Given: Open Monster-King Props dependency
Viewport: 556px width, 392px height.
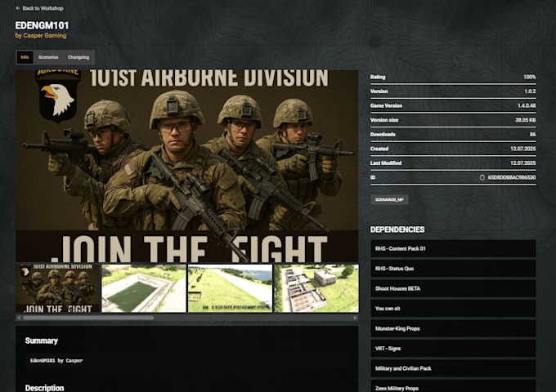Looking at the screenshot, I should click(453, 328).
